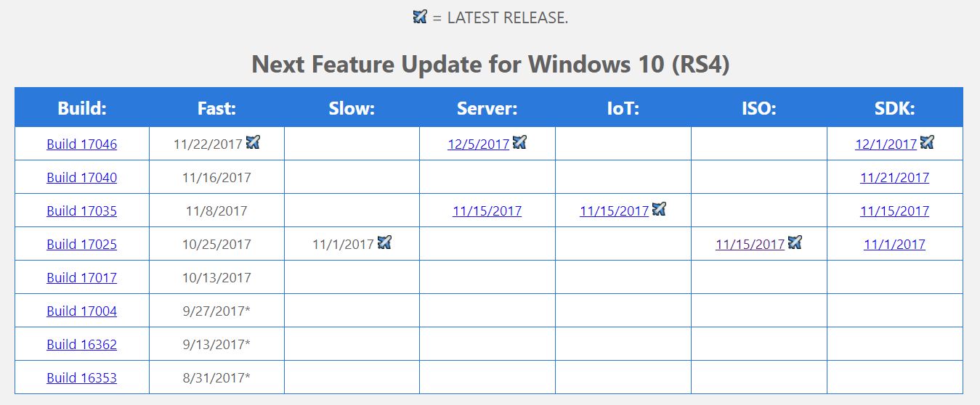Image resolution: width=980 pixels, height=405 pixels.
Task: Visit the Build 17017 link
Action: click(x=81, y=277)
